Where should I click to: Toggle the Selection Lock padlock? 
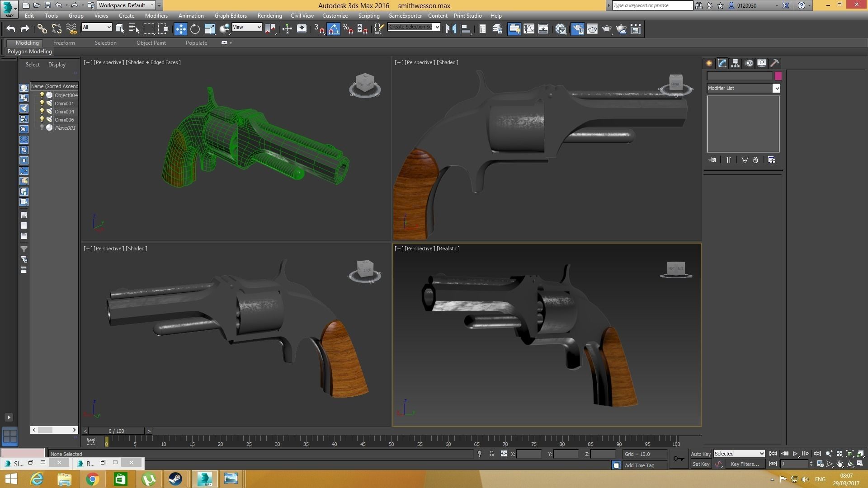click(491, 454)
